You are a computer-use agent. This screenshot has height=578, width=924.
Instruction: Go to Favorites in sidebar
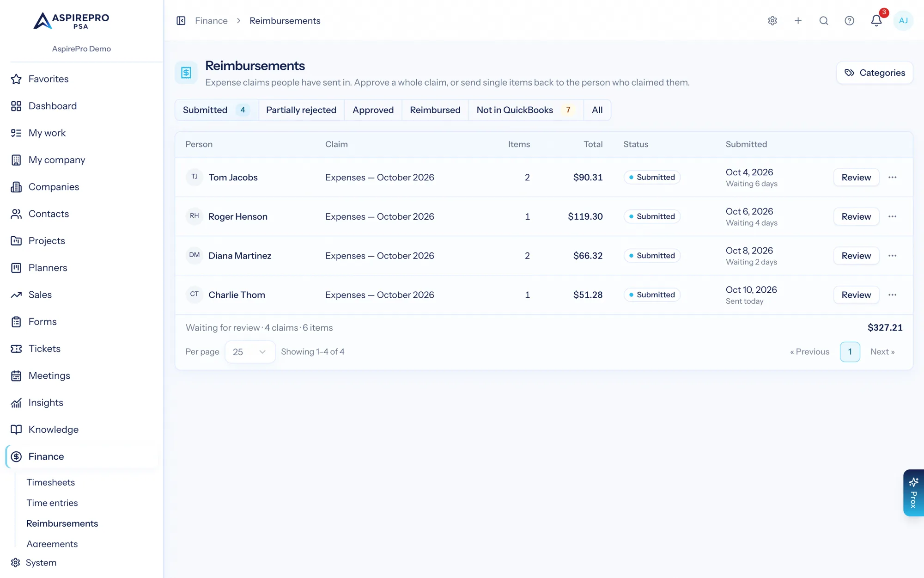coord(81,79)
